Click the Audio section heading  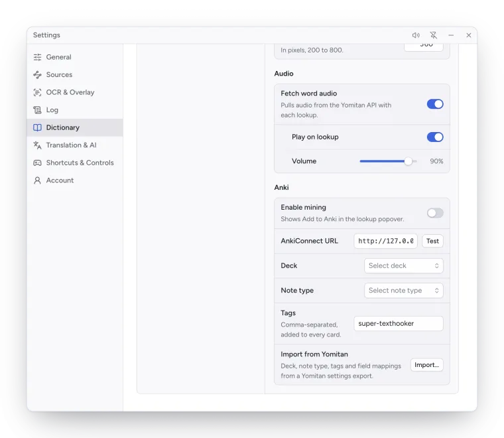click(284, 74)
